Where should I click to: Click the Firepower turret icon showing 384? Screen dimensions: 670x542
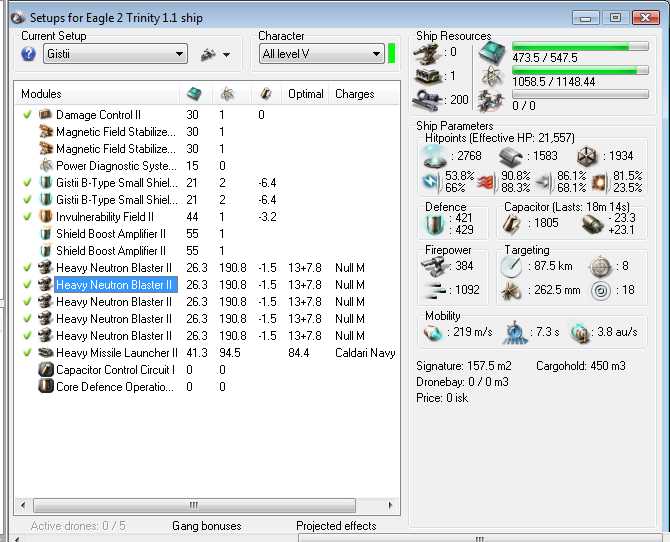pyautogui.click(x=435, y=266)
